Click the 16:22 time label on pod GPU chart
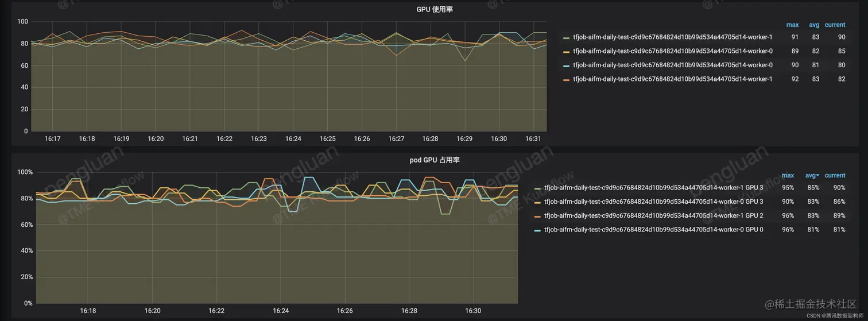The width and height of the screenshot is (868, 321). pos(216,311)
